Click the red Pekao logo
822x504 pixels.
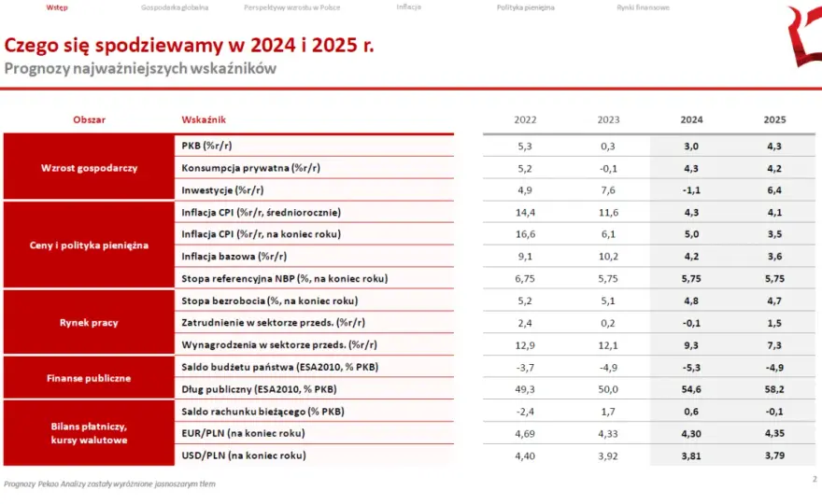pyautogui.click(x=804, y=35)
